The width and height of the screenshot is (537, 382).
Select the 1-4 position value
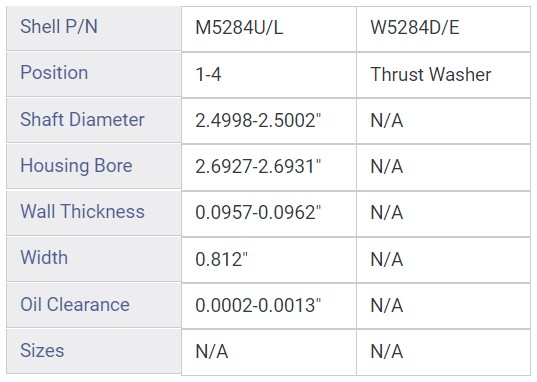pos(269,75)
